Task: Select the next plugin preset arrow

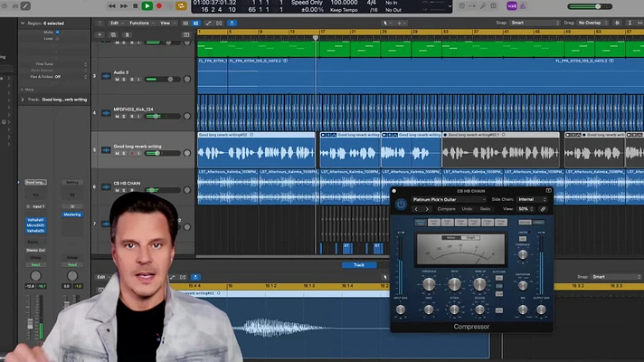Action: (x=427, y=209)
